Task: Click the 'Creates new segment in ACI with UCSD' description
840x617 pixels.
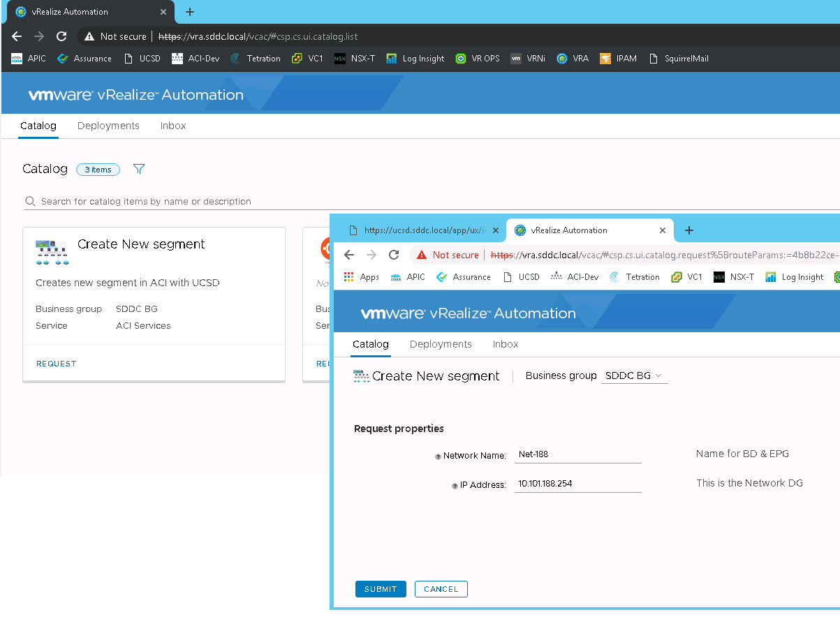Action: click(128, 283)
